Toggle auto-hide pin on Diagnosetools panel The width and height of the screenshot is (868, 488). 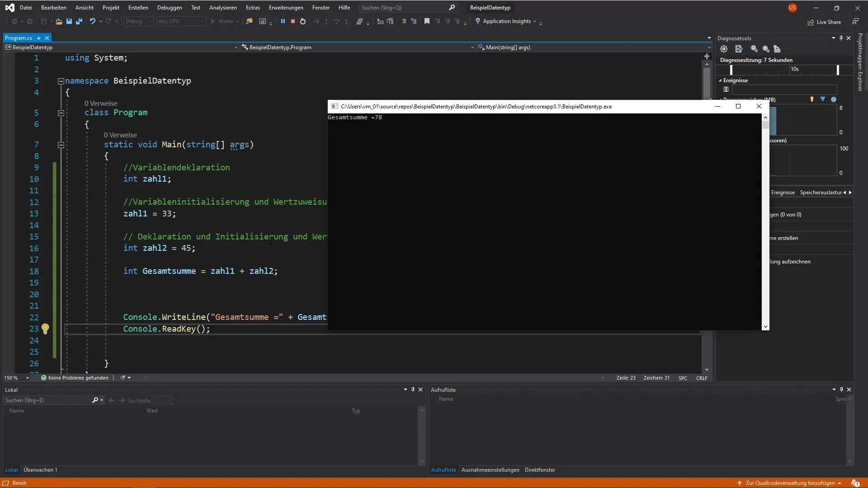pyautogui.click(x=841, y=38)
